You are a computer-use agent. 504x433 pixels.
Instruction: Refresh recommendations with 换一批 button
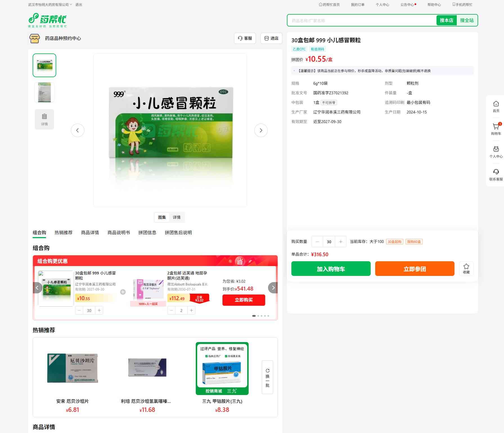pyautogui.click(x=267, y=377)
